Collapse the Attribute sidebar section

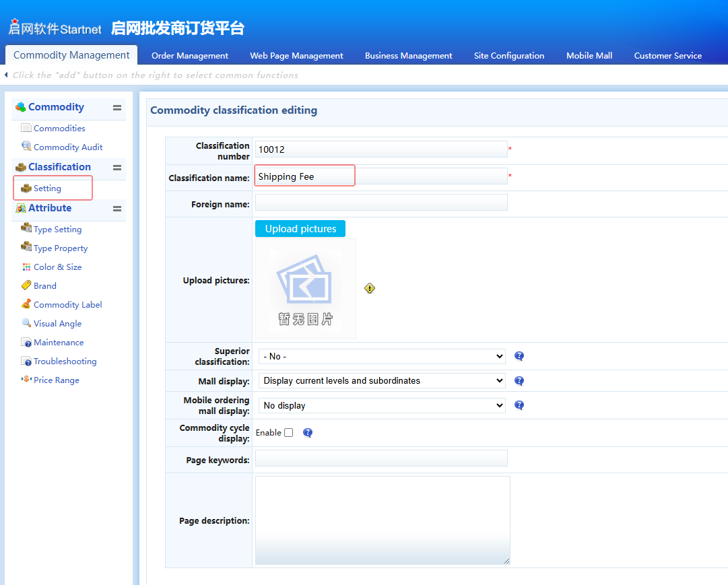click(117, 209)
